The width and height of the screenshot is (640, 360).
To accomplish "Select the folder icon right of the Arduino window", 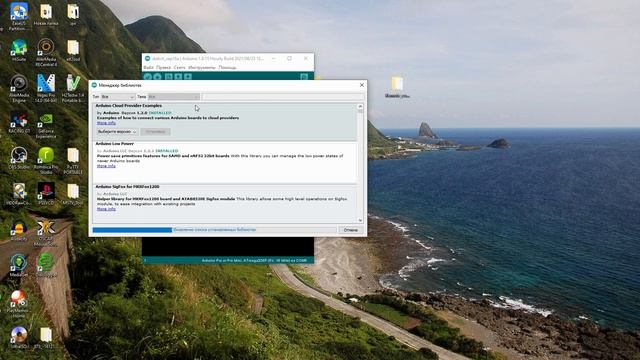I will pyautogui.click(x=397, y=85).
